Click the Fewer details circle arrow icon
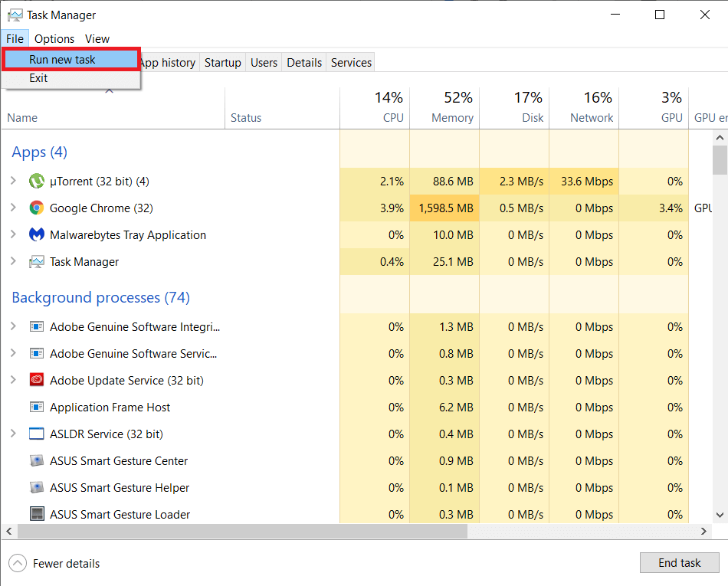Screen dimensions: 728x586 [18, 563]
